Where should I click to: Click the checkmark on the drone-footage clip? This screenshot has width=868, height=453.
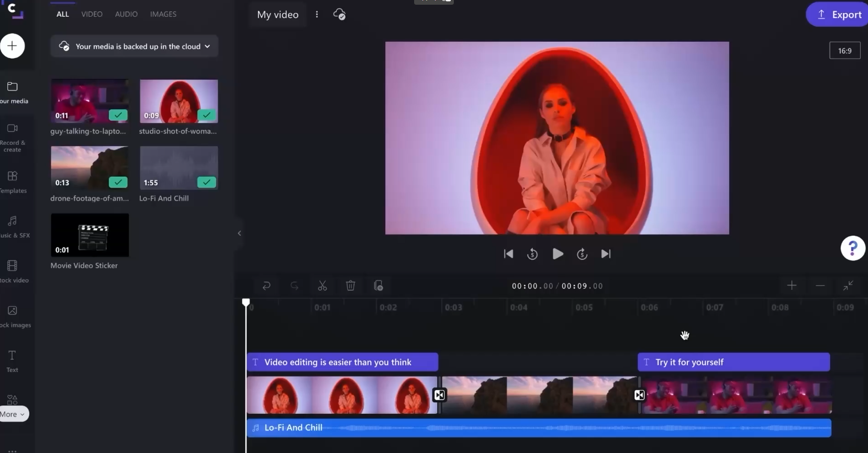click(118, 182)
